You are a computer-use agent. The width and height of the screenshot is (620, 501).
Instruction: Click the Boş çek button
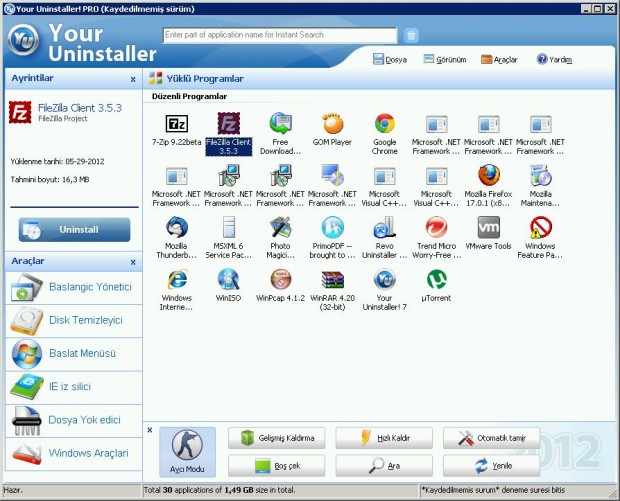[276, 466]
